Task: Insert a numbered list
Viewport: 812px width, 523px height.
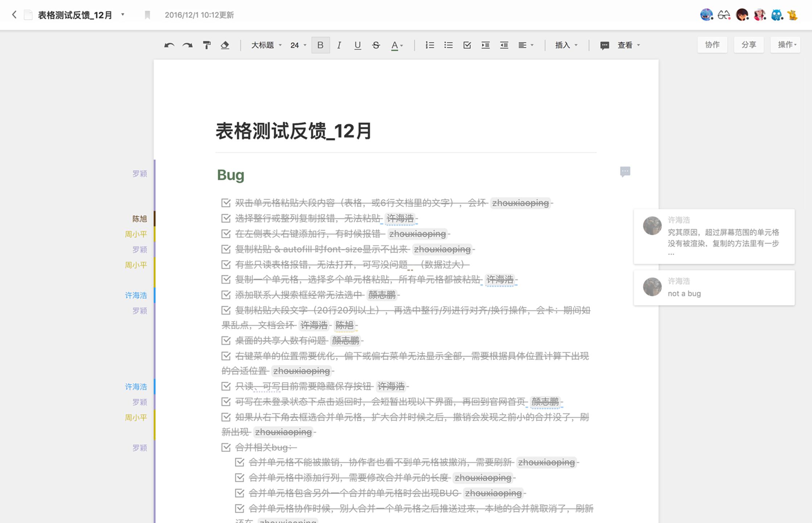Action: 430,45
